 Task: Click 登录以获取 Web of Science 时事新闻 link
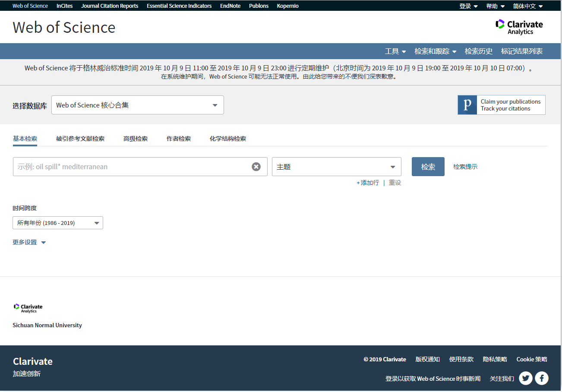(433, 379)
